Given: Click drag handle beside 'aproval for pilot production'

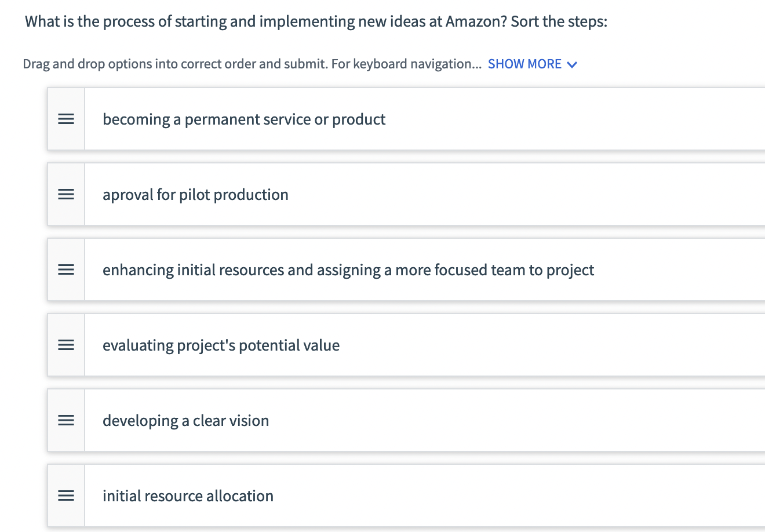Looking at the screenshot, I should click(66, 194).
